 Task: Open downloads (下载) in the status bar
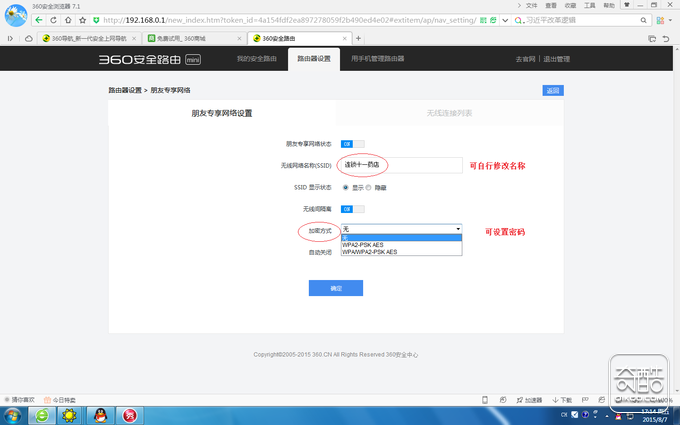(x=562, y=400)
